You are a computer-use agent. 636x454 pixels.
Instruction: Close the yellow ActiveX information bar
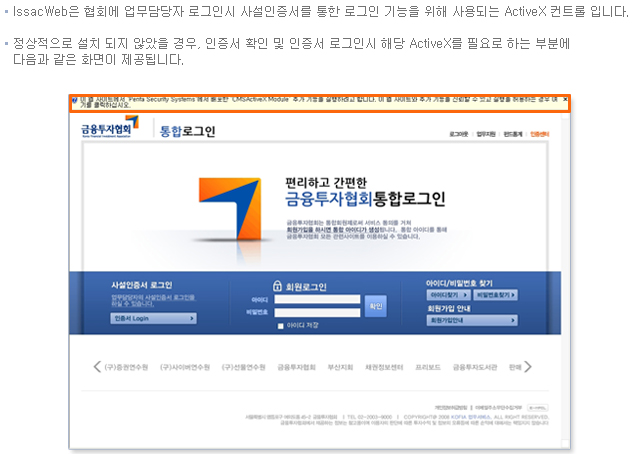coord(565,99)
